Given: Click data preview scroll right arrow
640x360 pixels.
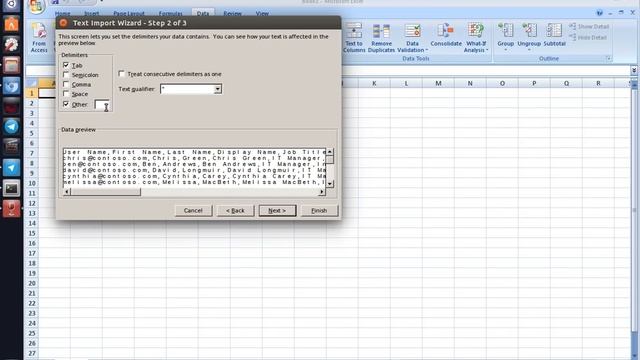Looking at the screenshot, I should (322, 192).
